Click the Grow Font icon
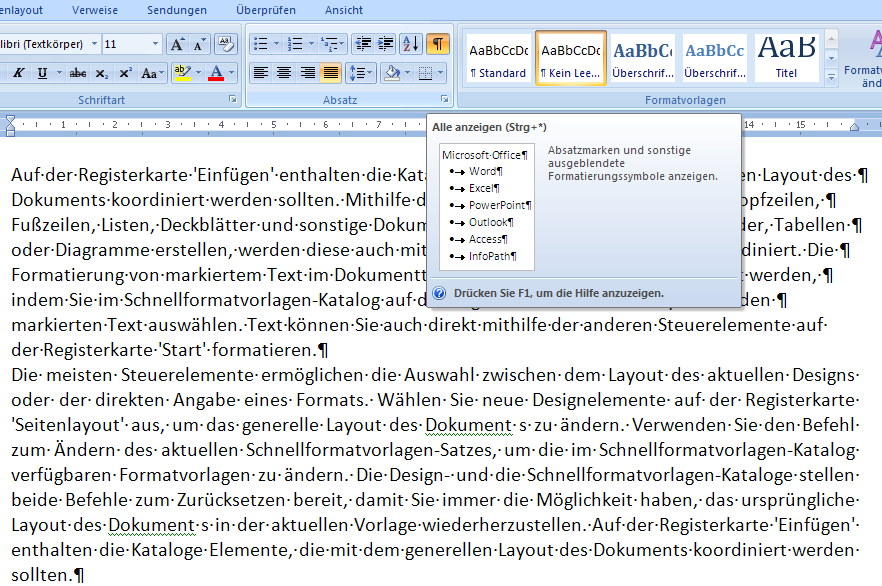 [177, 44]
